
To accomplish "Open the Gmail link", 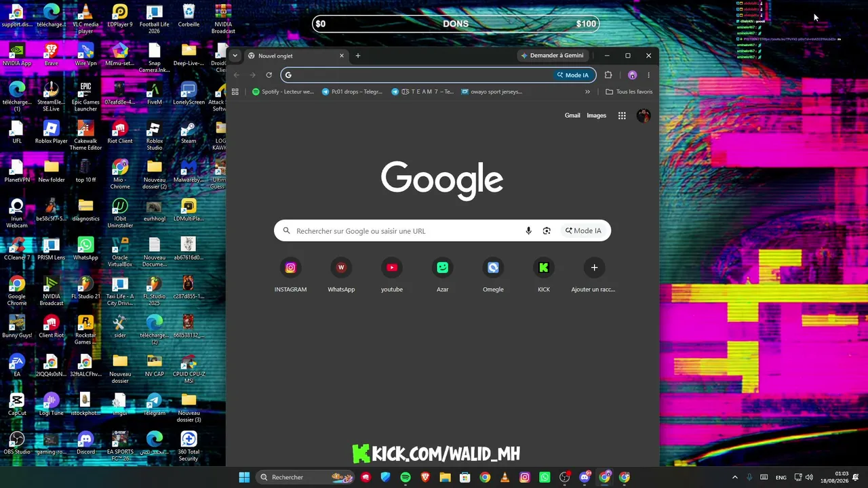I will [572, 115].
